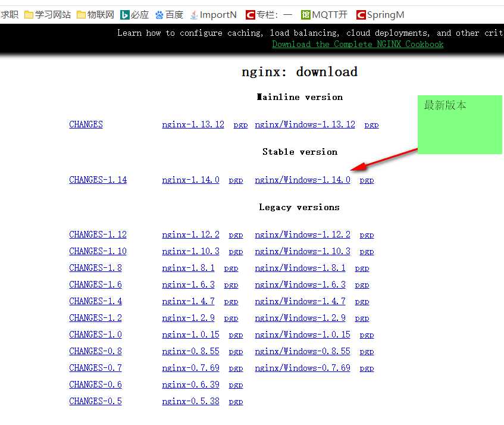
Task: Download nginx/Windows-1.2.9
Action: [300, 318]
